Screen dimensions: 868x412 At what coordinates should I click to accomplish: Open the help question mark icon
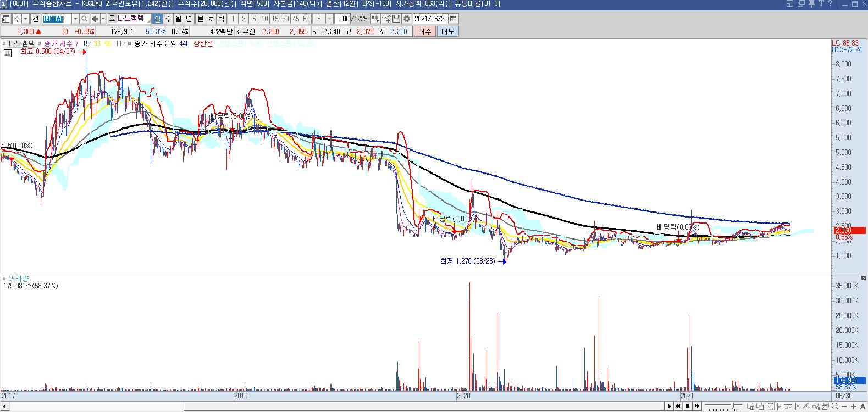coord(831,3)
